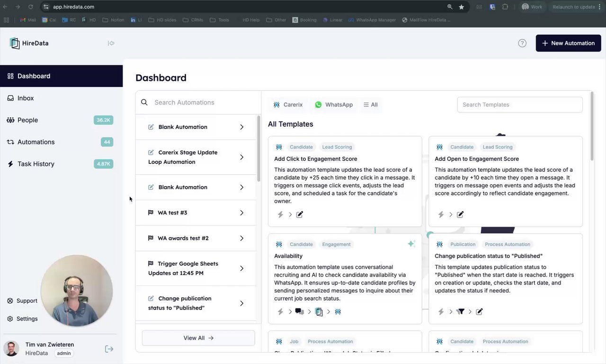Click the edit step icon on Add Click card
The width and height of the screenshot is (606, 364).
300,214
